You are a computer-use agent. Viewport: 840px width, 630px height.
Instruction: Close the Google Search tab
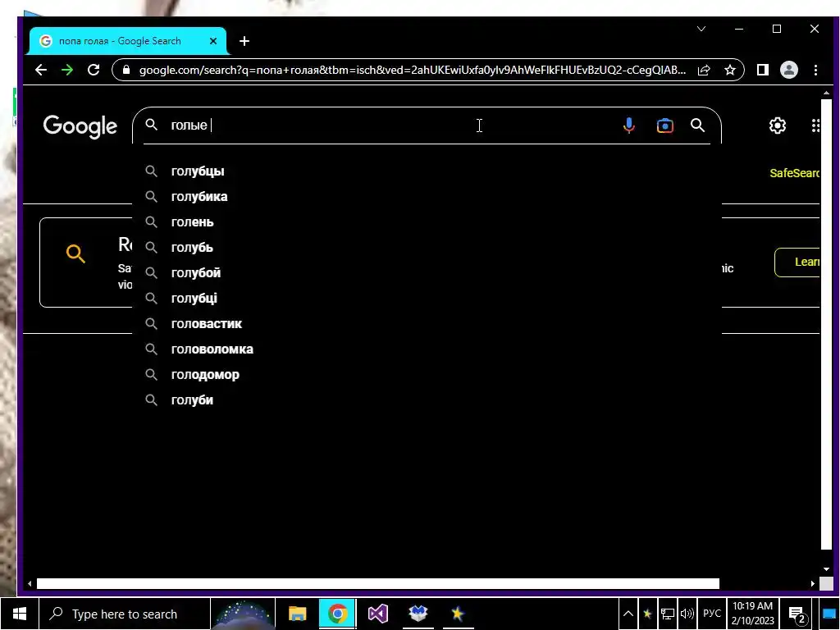click(212, 41)
